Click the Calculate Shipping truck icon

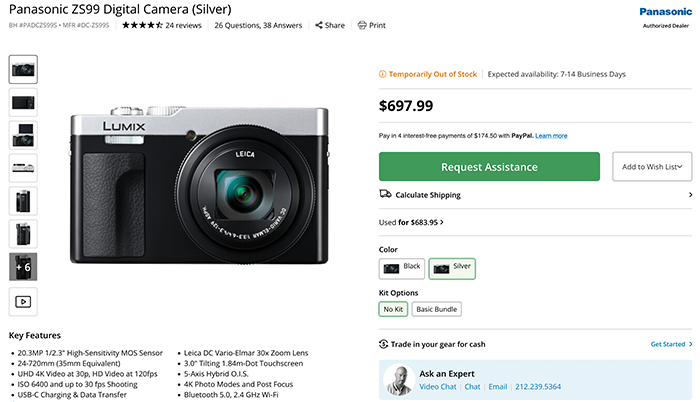click(x=385, y=194)
